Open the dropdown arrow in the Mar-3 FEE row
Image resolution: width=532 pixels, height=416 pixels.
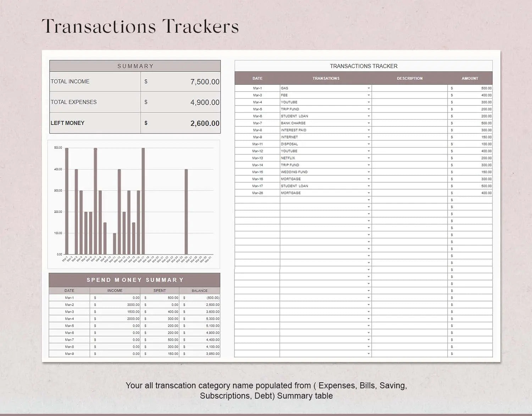click(369, 95)
